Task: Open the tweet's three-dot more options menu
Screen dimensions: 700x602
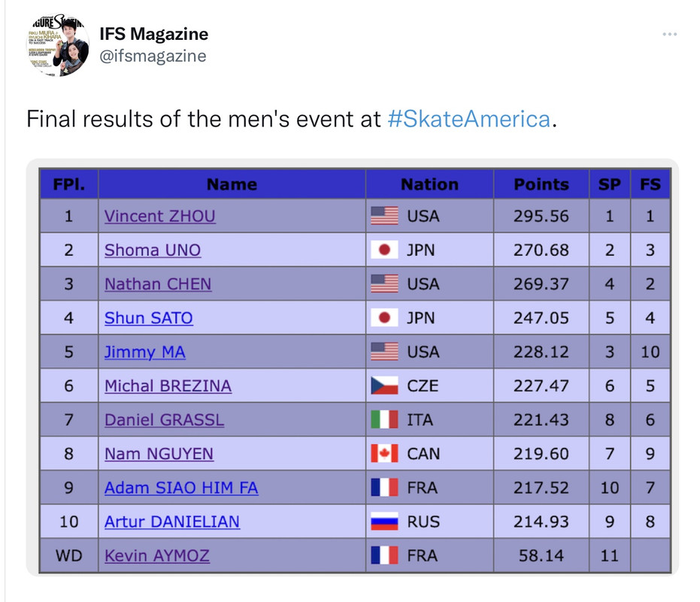Action: pyautogui.click(x=669, y=34)
